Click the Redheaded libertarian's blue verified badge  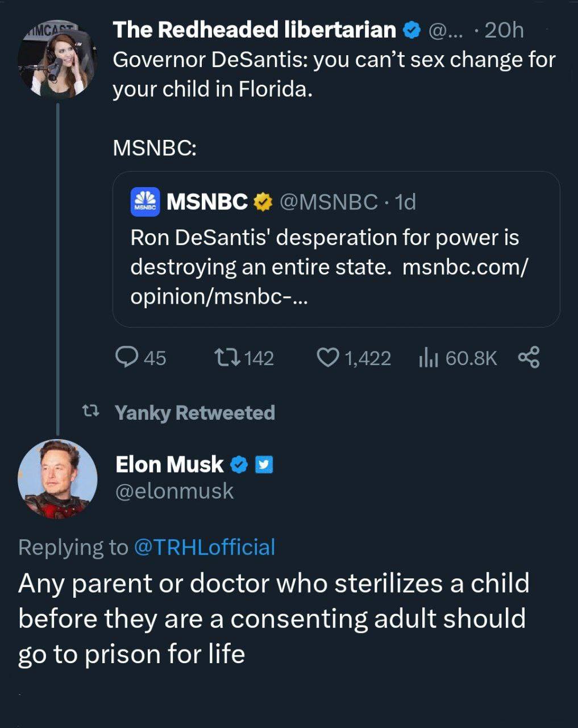click(x=411, y=30)
